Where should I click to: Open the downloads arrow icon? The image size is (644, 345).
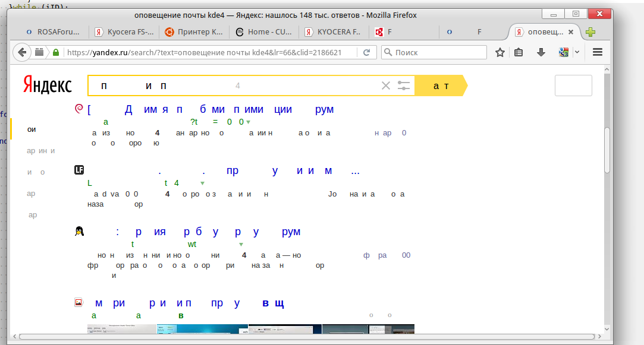541,52
